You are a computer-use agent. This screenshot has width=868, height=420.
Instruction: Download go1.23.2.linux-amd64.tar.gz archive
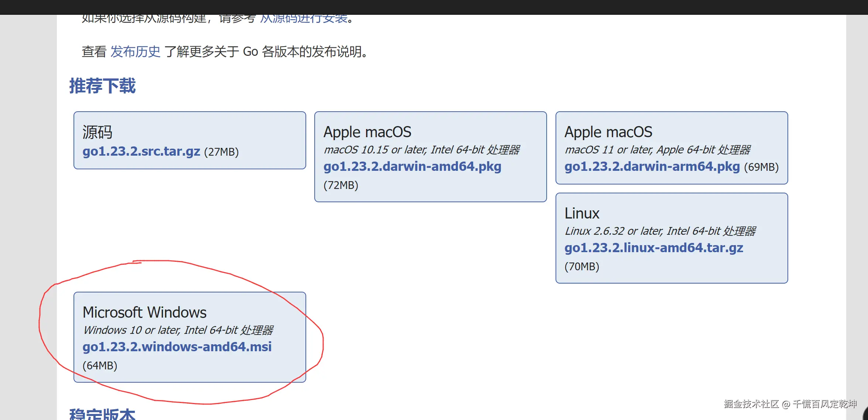pos(653,248)
